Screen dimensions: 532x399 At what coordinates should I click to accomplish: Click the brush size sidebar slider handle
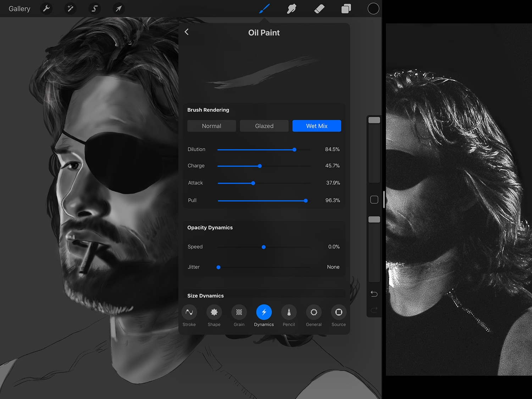(x=374, y=120)
